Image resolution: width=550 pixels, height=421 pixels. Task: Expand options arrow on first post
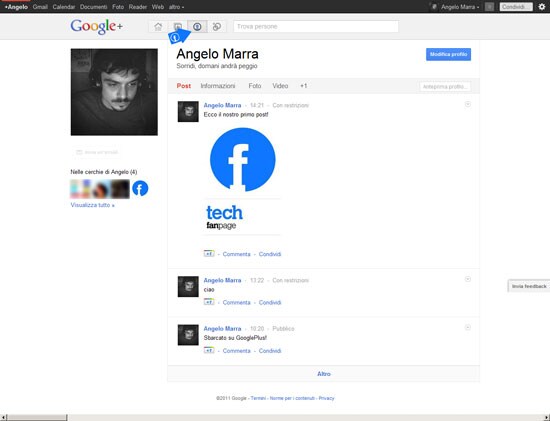pyautogui.click(x=468, y=104)
